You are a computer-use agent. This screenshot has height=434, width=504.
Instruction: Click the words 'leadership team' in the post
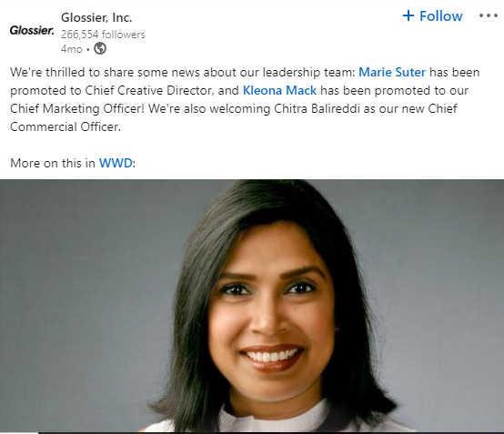pos(308,72)
